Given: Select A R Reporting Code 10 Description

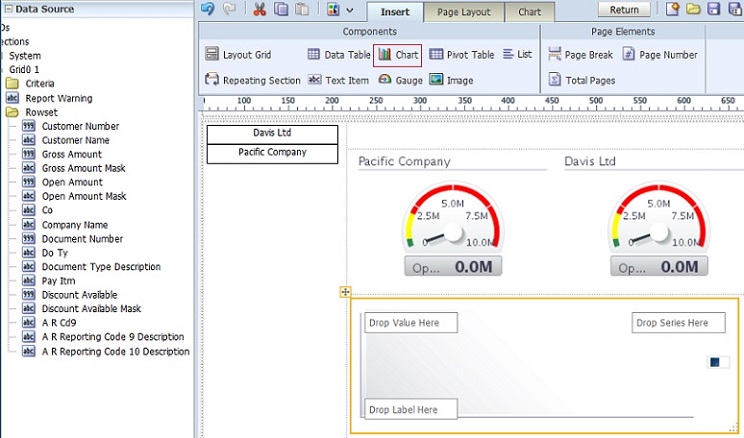Looking at the screenshot, I should point(106,351).
